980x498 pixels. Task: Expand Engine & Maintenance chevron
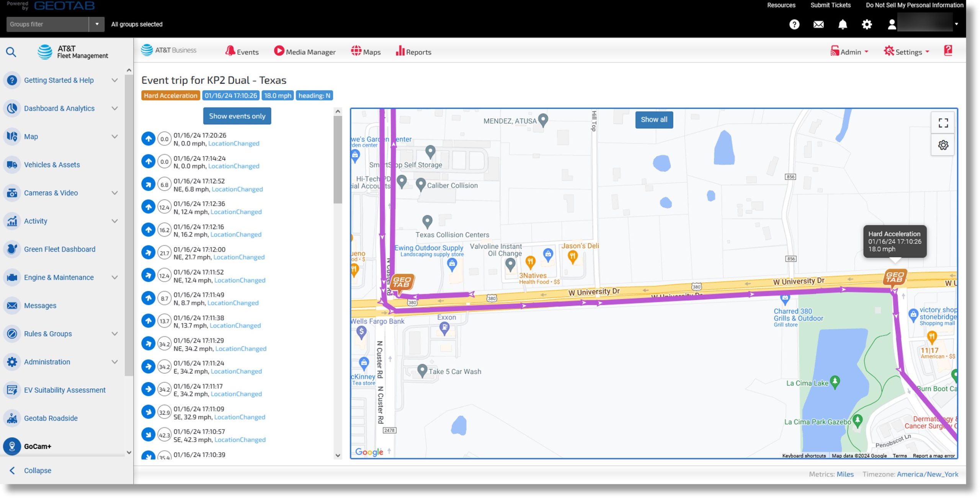(x=114, y=278)
